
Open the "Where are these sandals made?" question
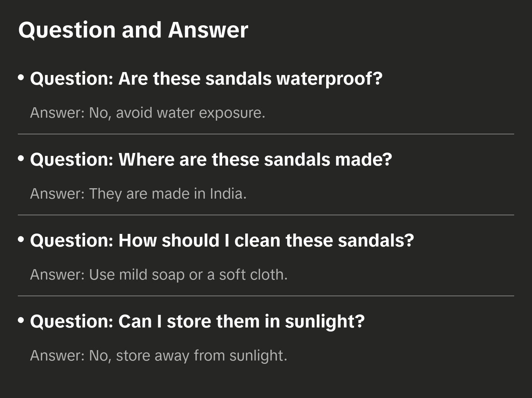[211, 160]
